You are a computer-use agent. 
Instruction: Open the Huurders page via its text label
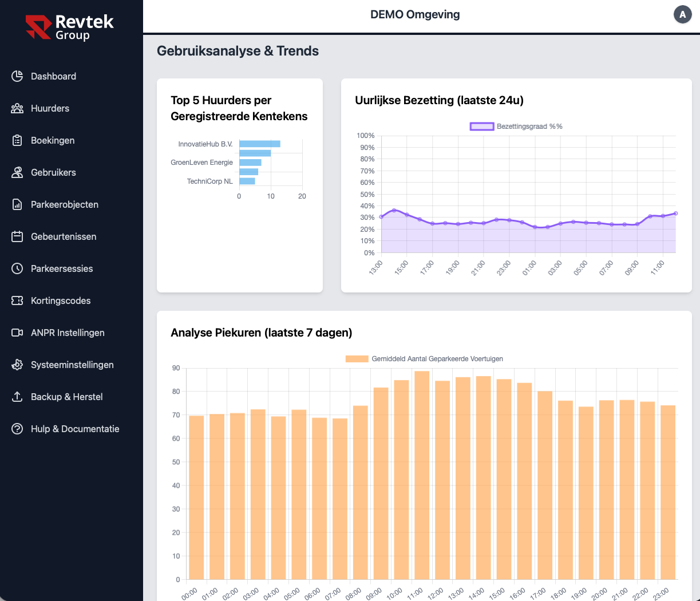(x=50, y=108)
